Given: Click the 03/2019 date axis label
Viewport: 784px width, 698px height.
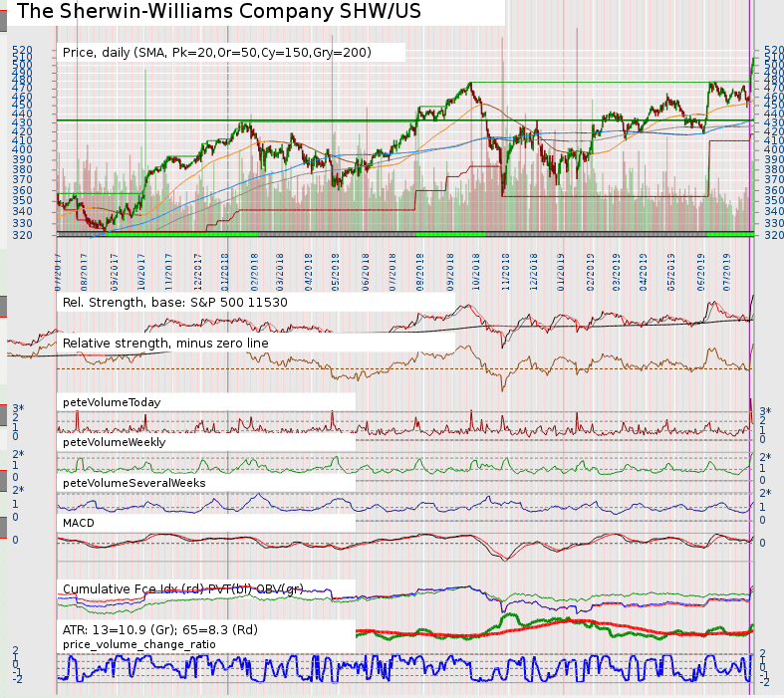Looking at the screenshot, I should pos(616,272).
